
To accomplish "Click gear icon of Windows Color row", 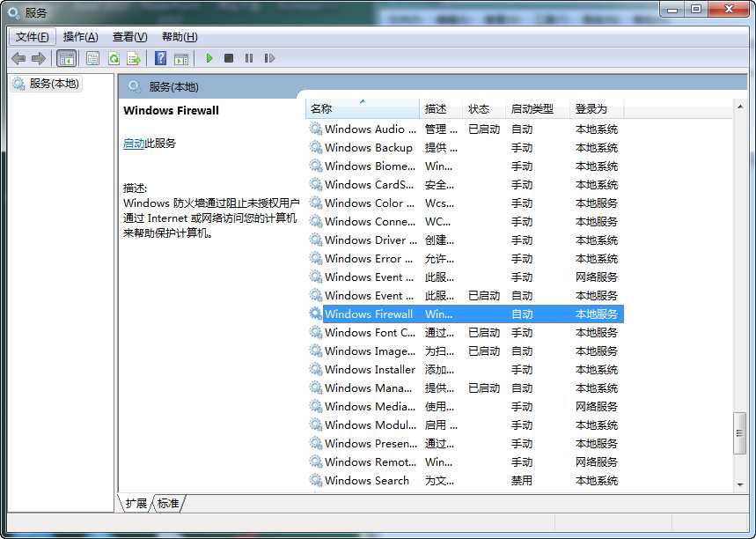I will [316, 203].
